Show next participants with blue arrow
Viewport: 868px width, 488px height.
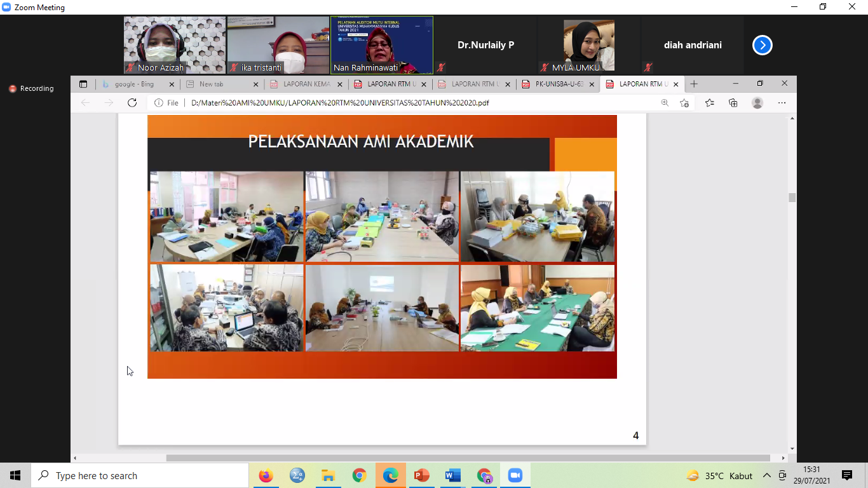(x=762, y=45)
